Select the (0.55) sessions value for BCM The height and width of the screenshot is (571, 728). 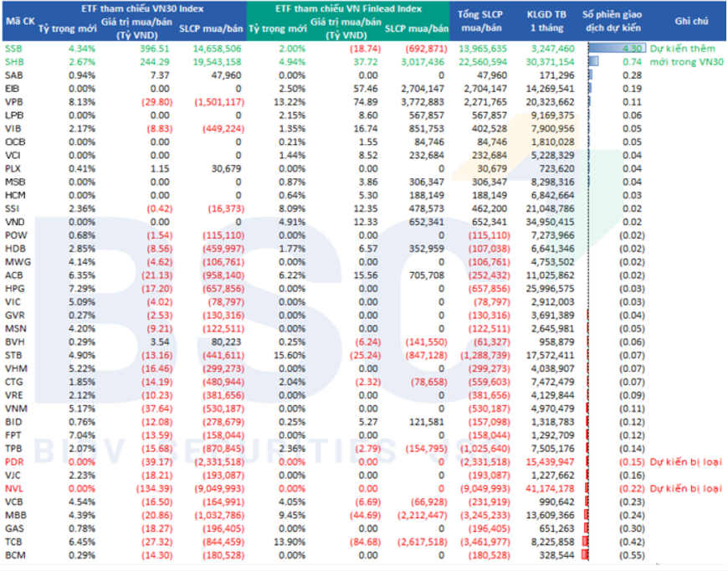(x=632, y=556)
